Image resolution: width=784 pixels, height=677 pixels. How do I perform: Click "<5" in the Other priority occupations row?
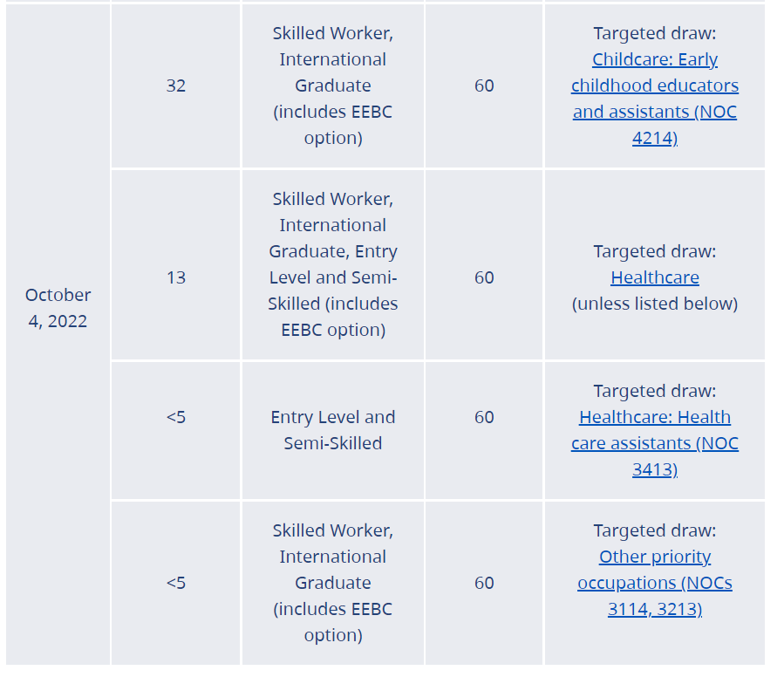point(176,583)
